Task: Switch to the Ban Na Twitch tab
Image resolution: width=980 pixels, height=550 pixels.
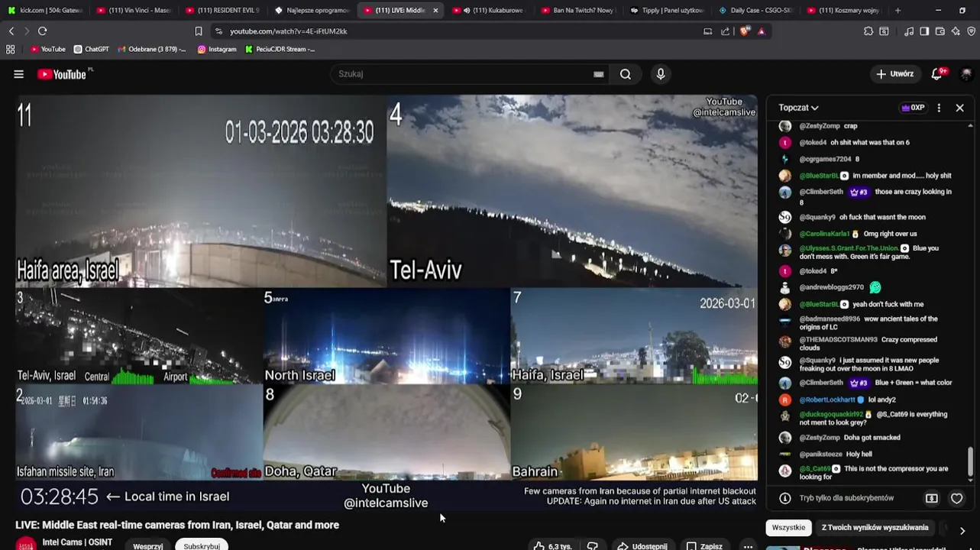Action: tap(578, 11)
